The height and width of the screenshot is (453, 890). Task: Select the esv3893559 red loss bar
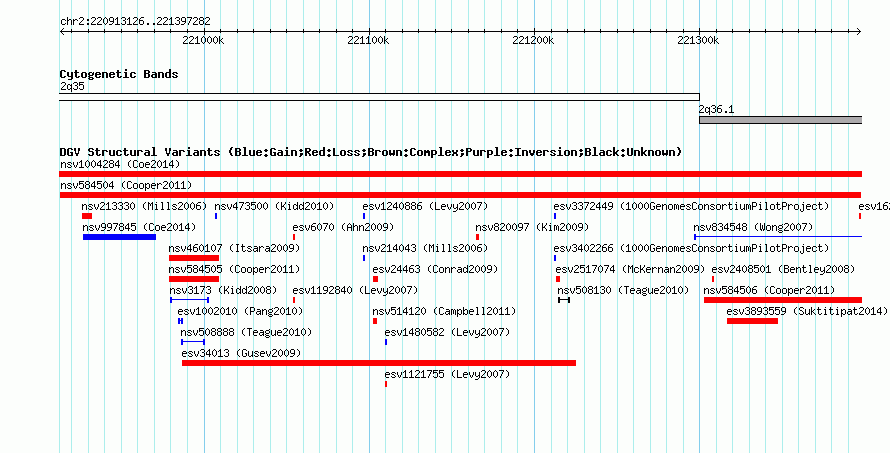coord(753,321)
